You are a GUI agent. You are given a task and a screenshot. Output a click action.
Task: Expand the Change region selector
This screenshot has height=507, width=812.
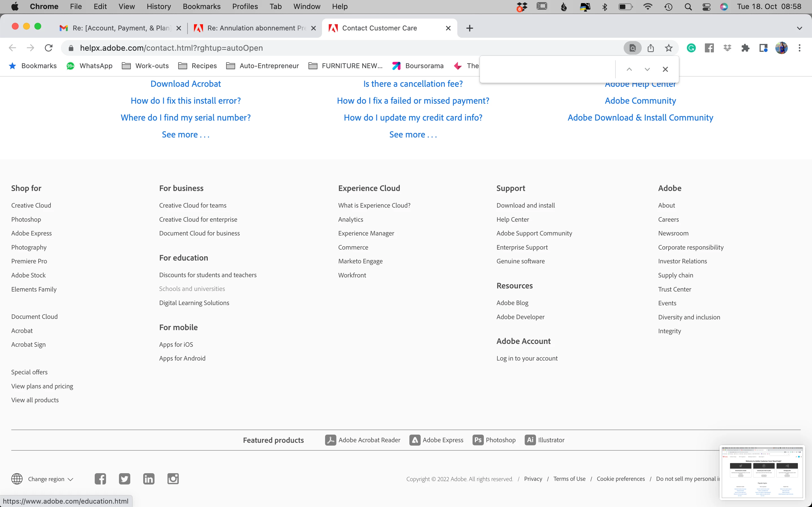click(50, 479)
